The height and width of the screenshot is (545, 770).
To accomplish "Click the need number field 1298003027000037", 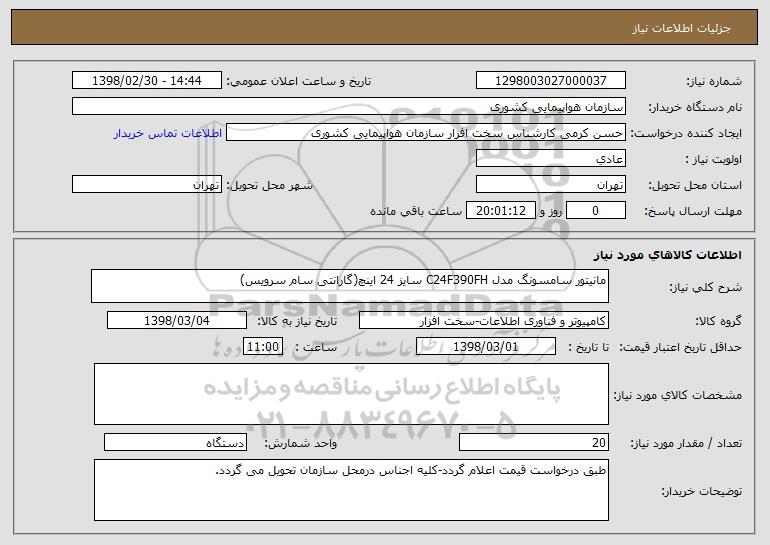I will click(550, 81).
